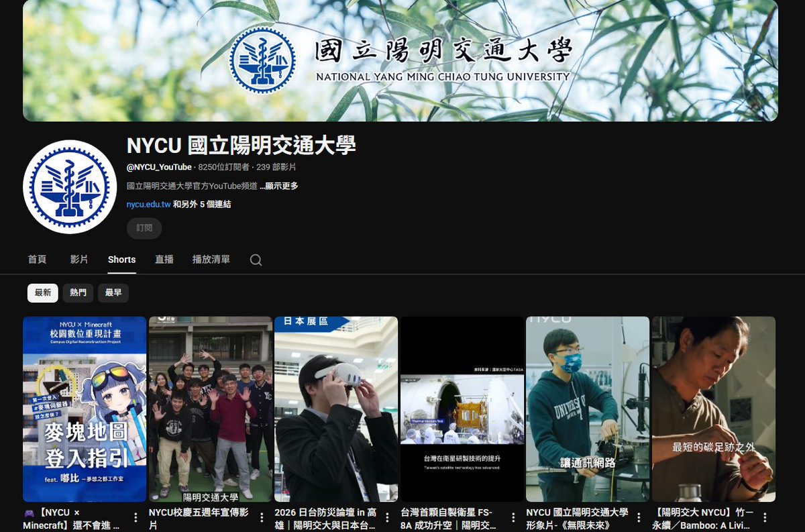The width and height of the screenshot is (805, 532).
Task: Open options menu for 台灣首顆自製衛星 FS-8A short
Action: point(513,517)
